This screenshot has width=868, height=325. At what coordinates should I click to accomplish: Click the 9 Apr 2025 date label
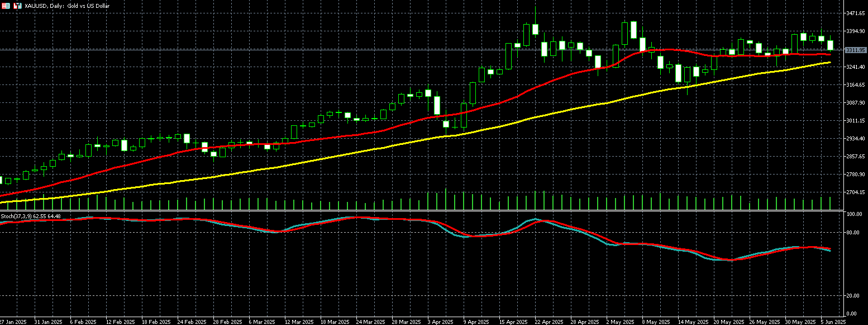coord(476,322)
